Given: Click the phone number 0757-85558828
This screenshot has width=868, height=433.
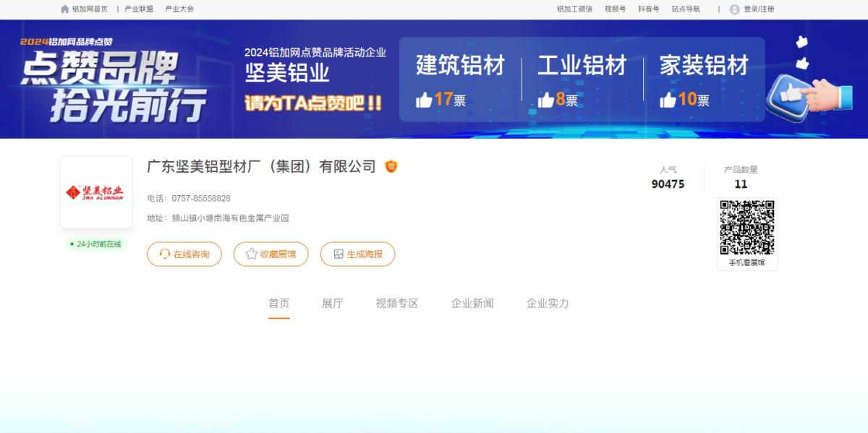Looking at the screenshot, I should click(x=201, y=198).
